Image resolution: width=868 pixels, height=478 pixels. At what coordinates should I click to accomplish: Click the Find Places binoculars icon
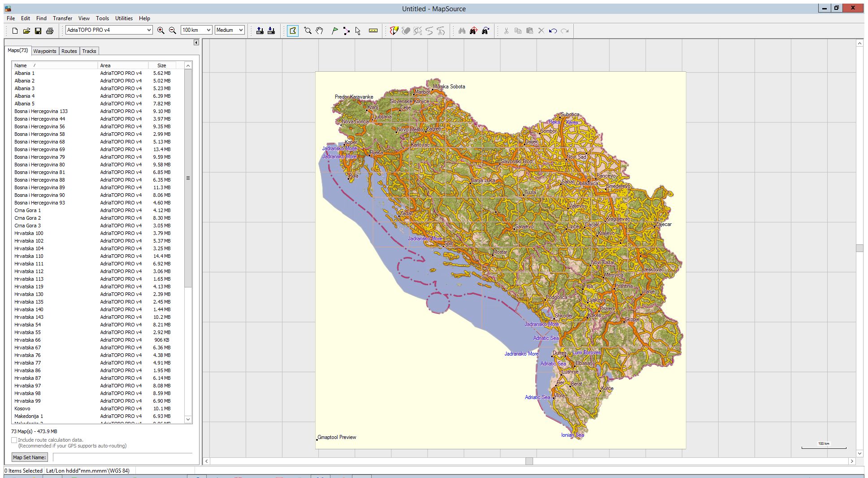pos(462,30)
